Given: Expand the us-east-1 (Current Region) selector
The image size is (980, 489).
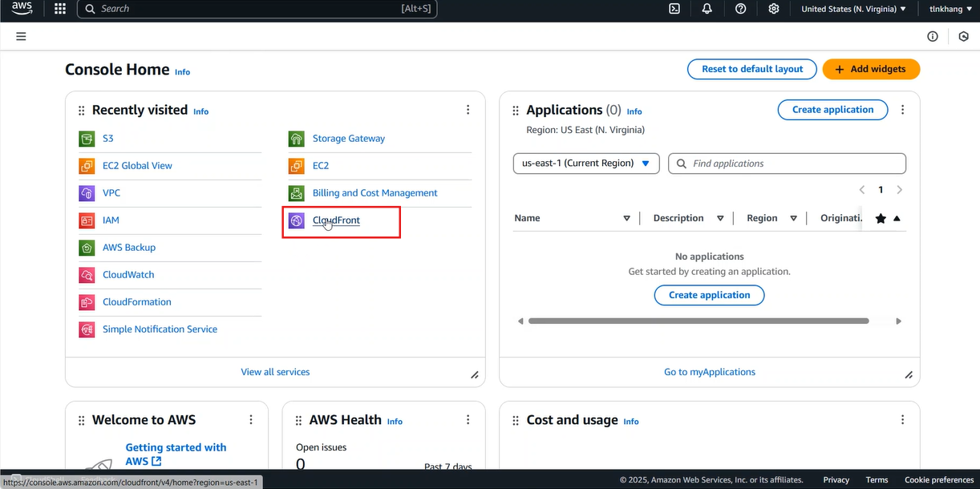Looking at the screenshot, I should tap(586, 164).
